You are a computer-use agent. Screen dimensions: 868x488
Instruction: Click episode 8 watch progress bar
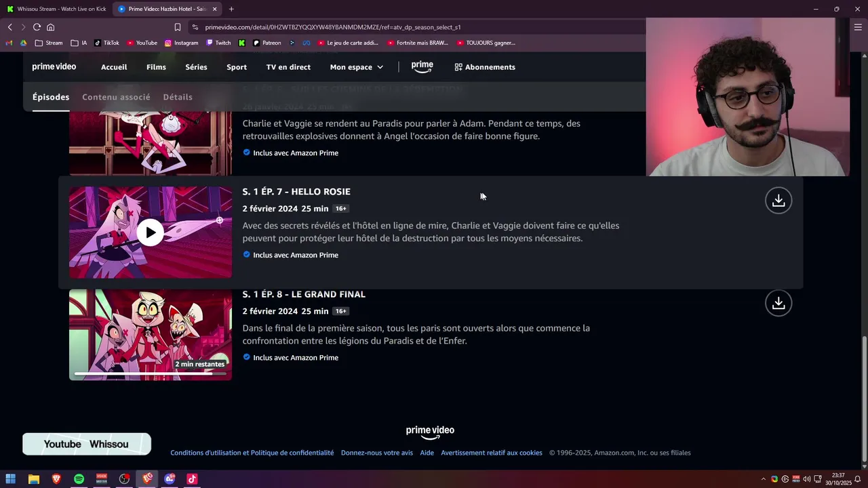click(150, 373)
